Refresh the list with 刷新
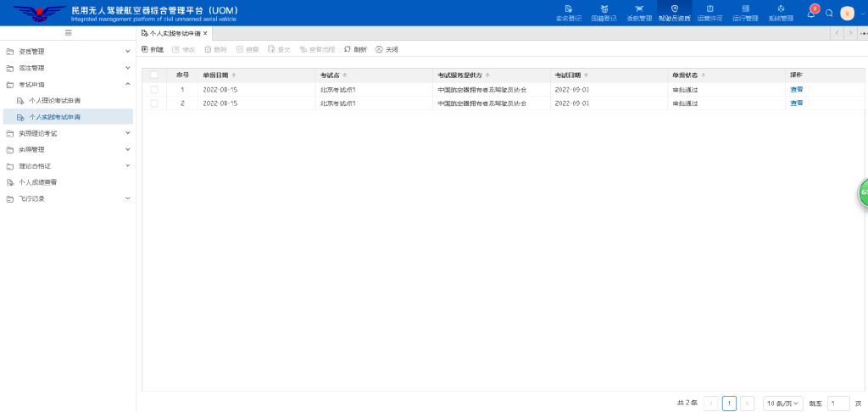 coord(355,49)
